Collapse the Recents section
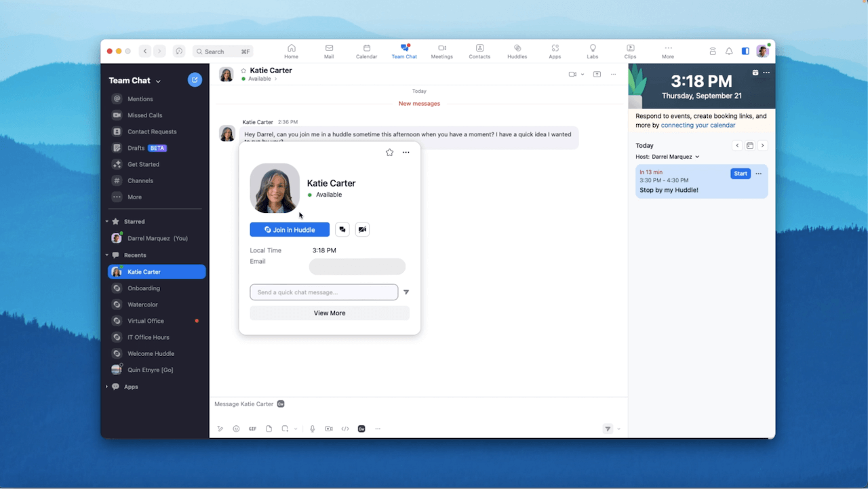868x489 pixels. [106, 255]
